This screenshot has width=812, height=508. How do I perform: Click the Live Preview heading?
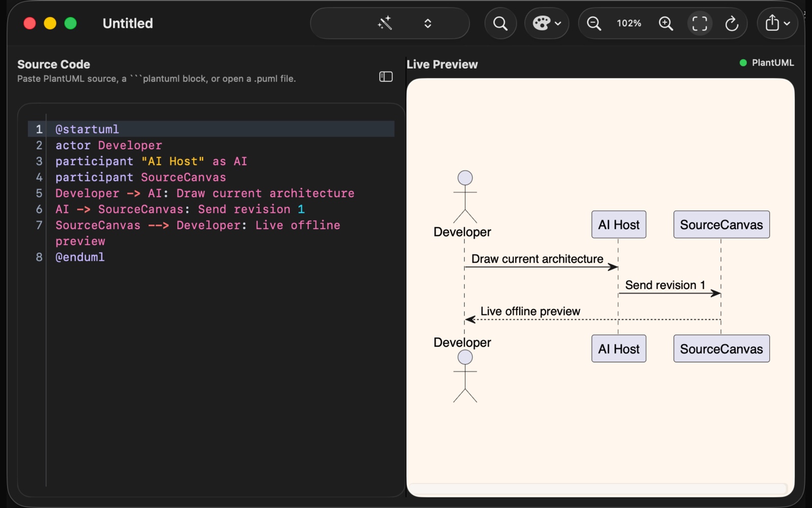coord(442,65)
